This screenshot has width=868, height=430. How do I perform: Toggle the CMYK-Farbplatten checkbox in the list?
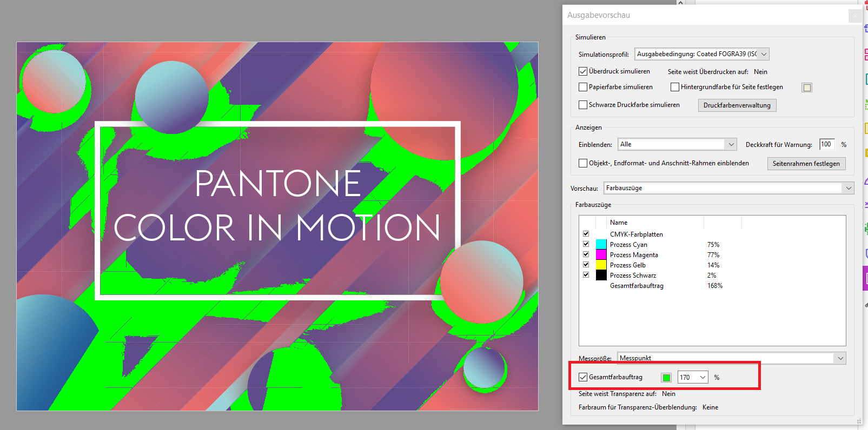pos(586,234)
